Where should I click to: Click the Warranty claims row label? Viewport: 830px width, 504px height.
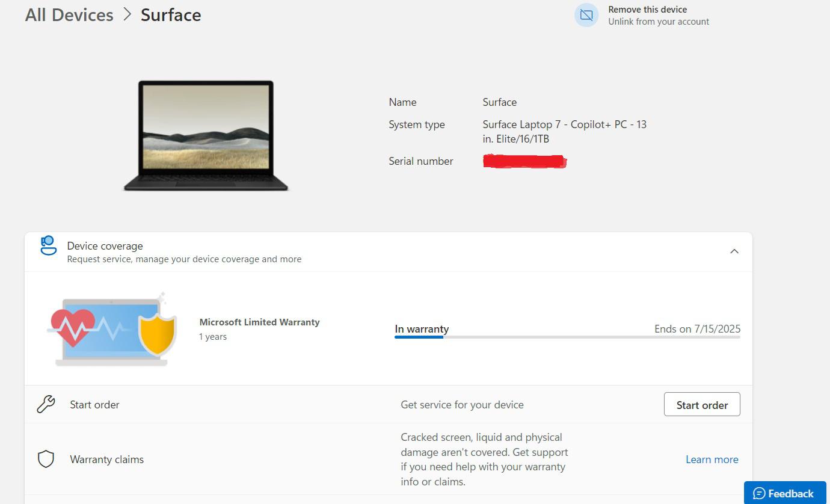coord(106,459)
